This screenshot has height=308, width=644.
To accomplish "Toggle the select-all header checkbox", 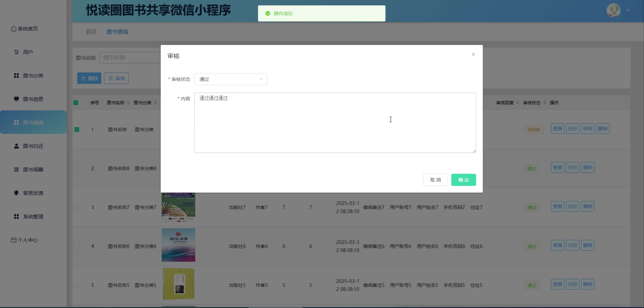I will 76,103.
